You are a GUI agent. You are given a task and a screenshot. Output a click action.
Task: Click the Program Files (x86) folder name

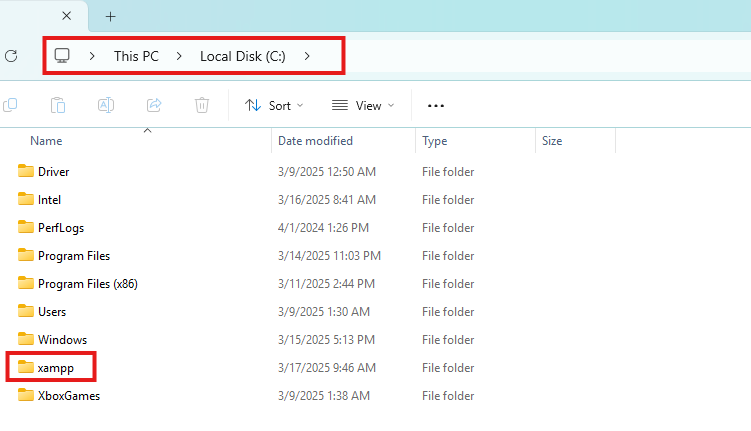pyautogui.click(x=88, y=284)
